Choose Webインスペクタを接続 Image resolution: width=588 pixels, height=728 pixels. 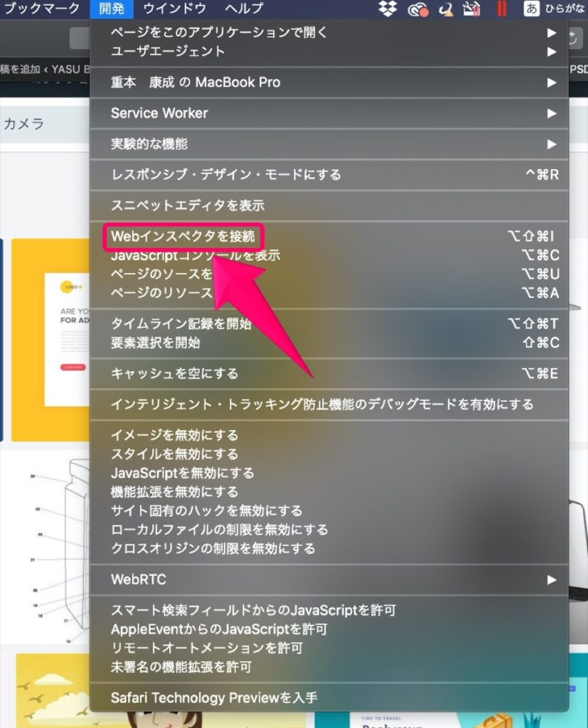click(x=329, y=236)
